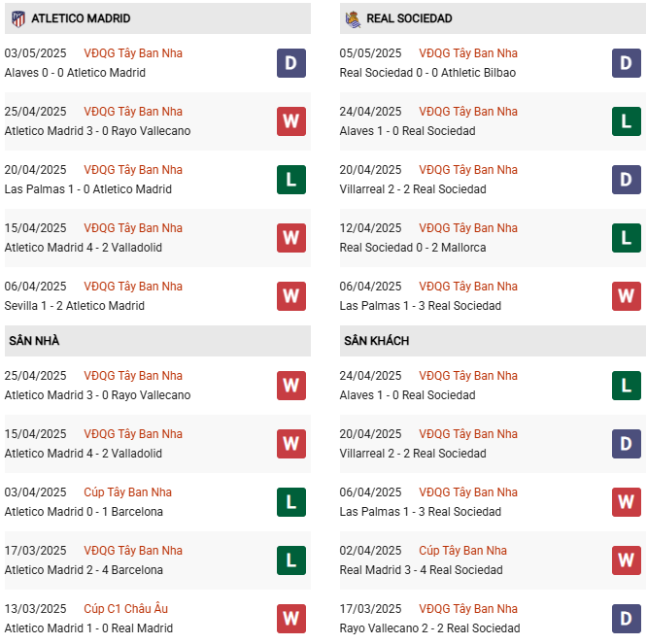This screenshot has width=647, height=644.
Task: Click the L badge for Las Palmas 1-0 Atletico Madrid
Action: point(291,180)
